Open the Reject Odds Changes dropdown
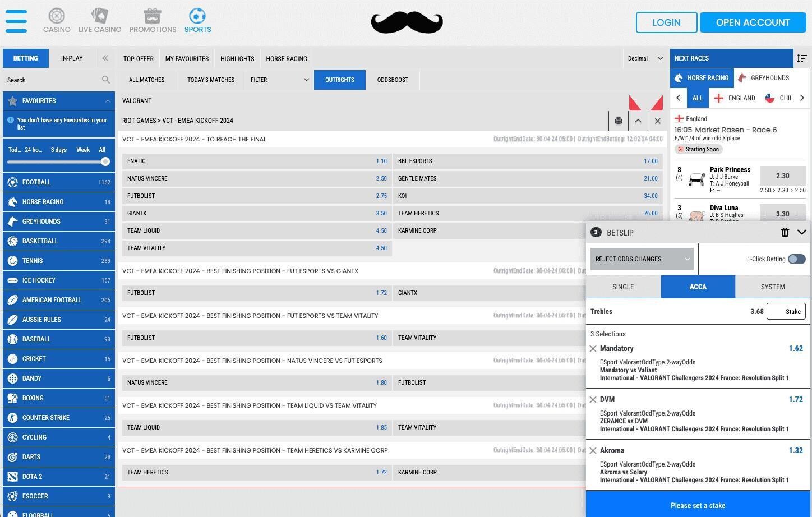The image size is (812, 517). [x=642, y=259]
